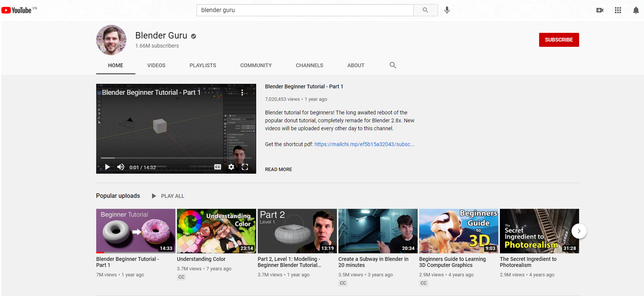Start voice search with microphone icon
The image size is (644, 296).
447,10
